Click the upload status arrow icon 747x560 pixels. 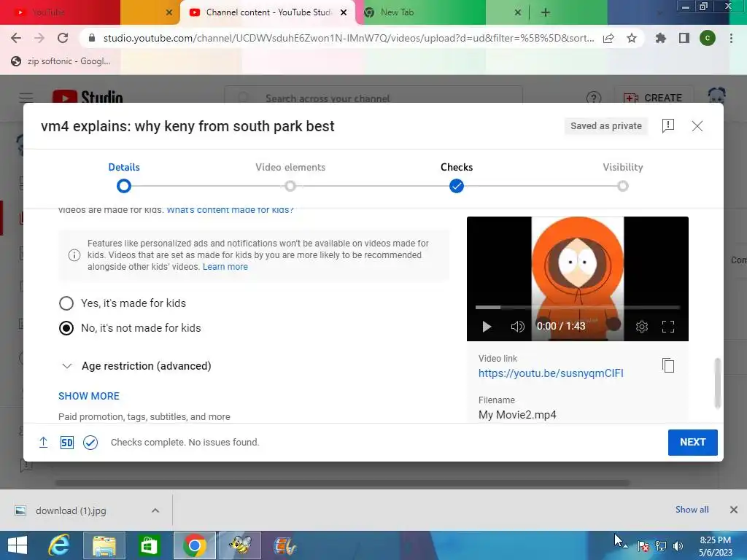point(43,443)
